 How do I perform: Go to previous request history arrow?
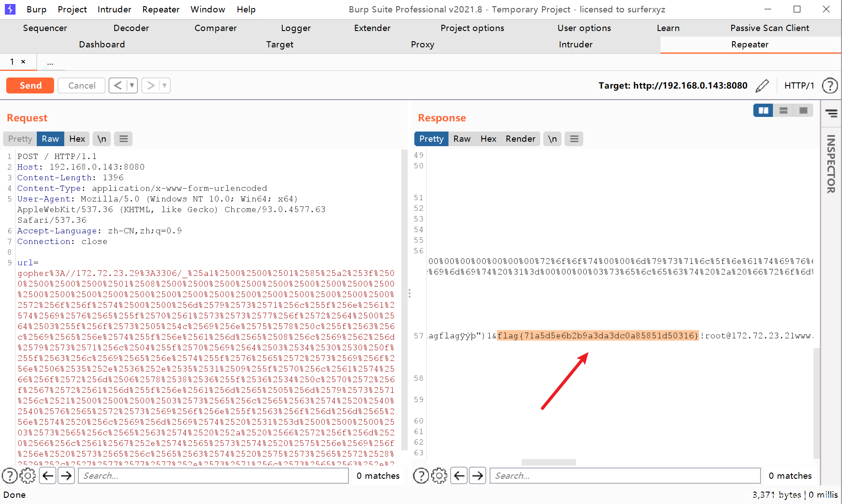pyautogui.click(x=117, y=85)
